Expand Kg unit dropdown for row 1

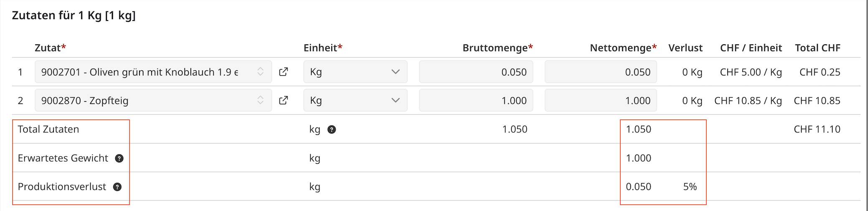[395, 72]
